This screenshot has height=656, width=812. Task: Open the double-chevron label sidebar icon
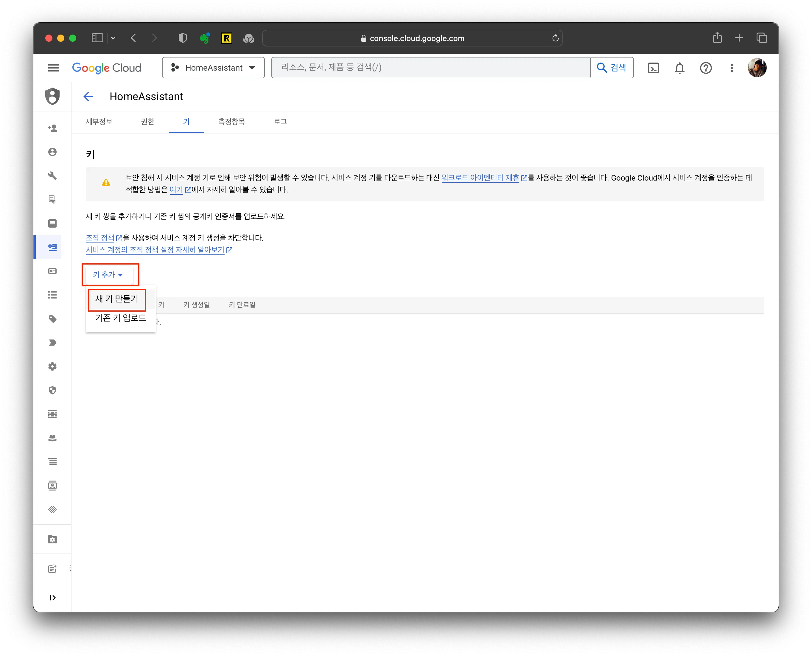52,343
